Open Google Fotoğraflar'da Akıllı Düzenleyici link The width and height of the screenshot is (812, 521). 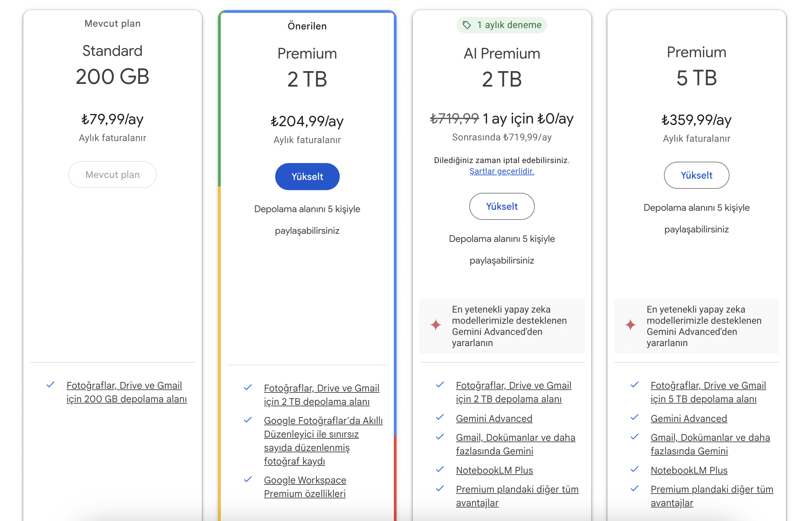(323, 441)
